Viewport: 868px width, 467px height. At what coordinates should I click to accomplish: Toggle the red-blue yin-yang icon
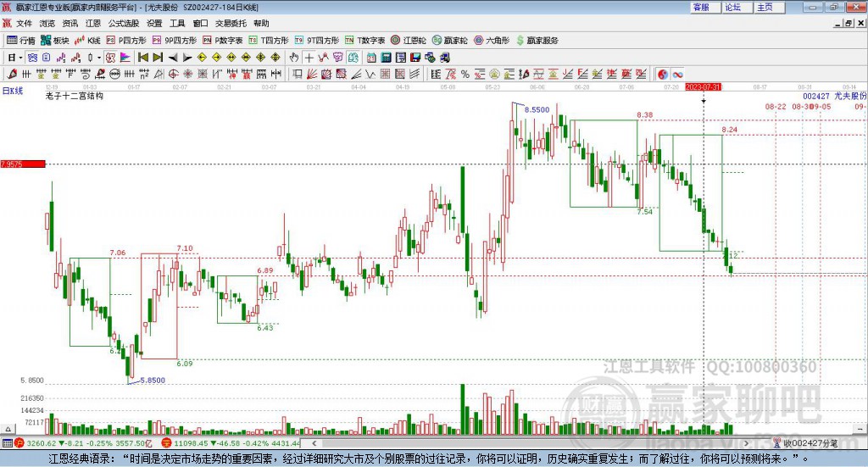(663, 74)
